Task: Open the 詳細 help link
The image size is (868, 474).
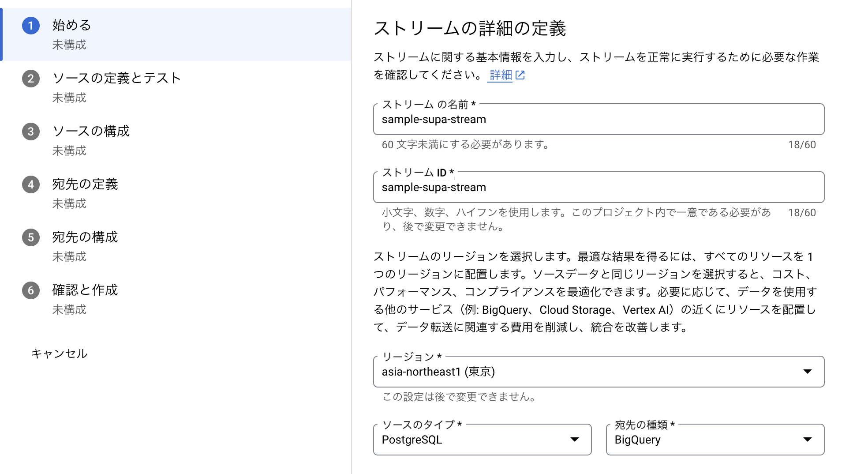Action: [501, 75]
